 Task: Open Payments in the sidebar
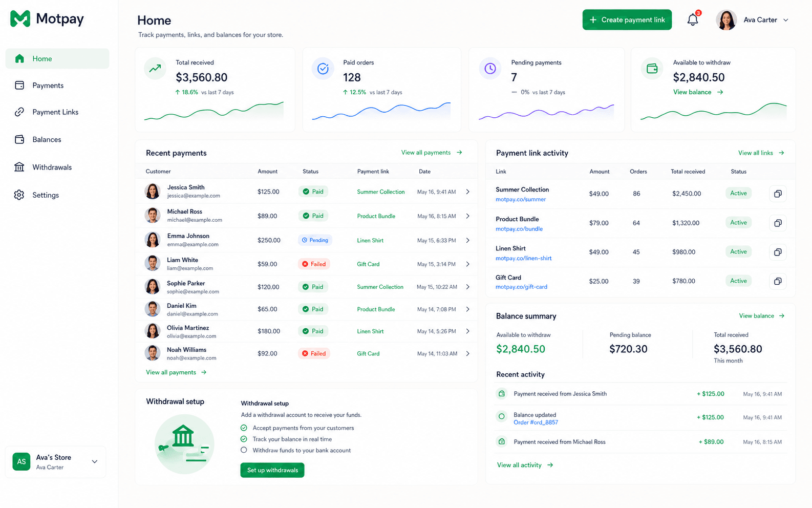tap(57, 85)
